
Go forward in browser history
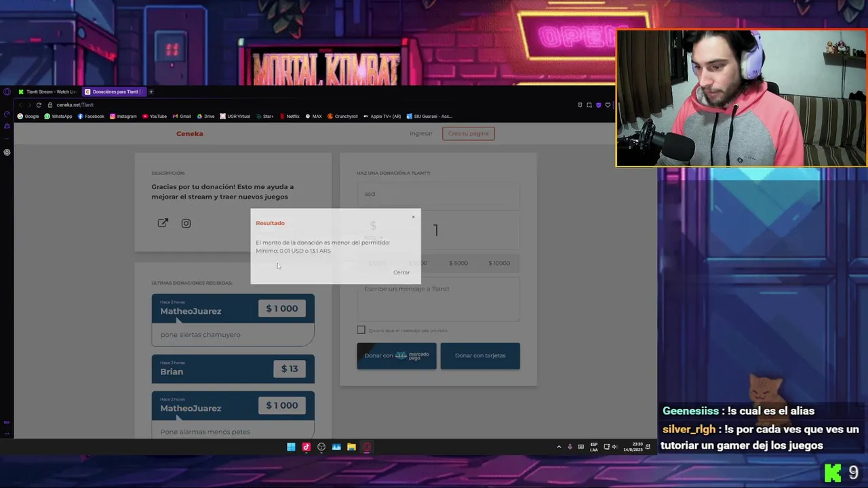coord(29,105)
